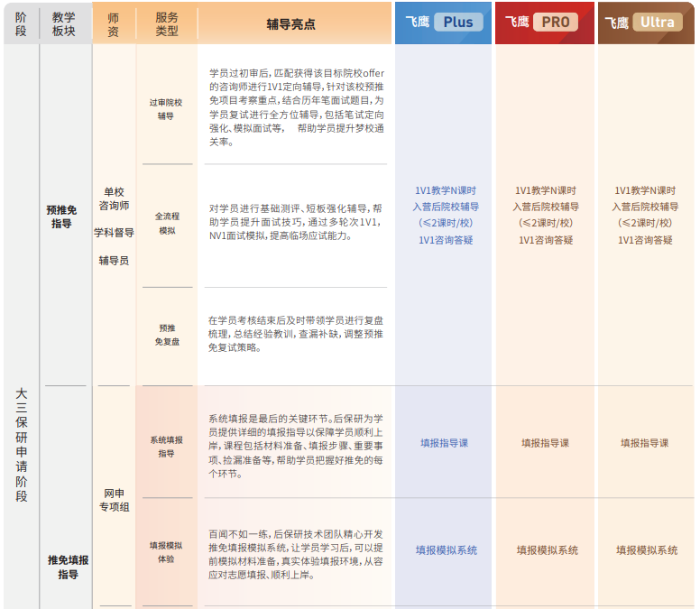Image resolution: width=700 pixels, height=609 pixels.
Task: Select the 网申专项组 staff cell
Action: [x=115, y=500]
